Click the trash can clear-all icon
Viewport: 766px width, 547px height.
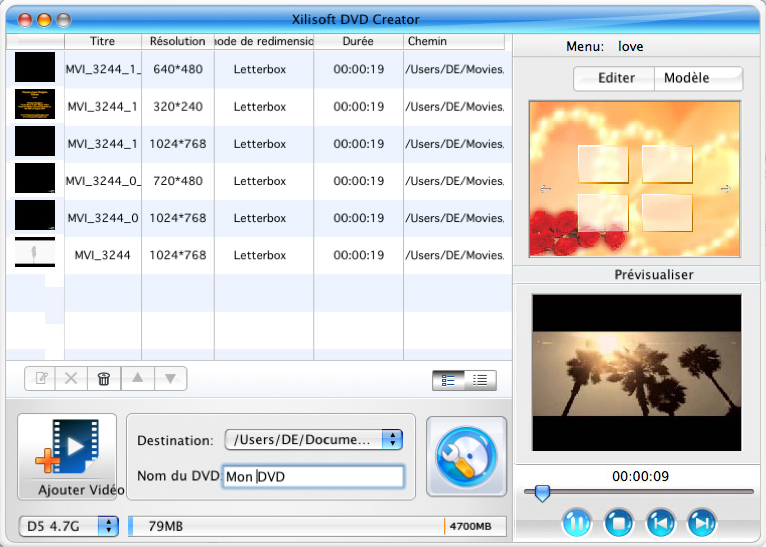(x=104, y=379)
